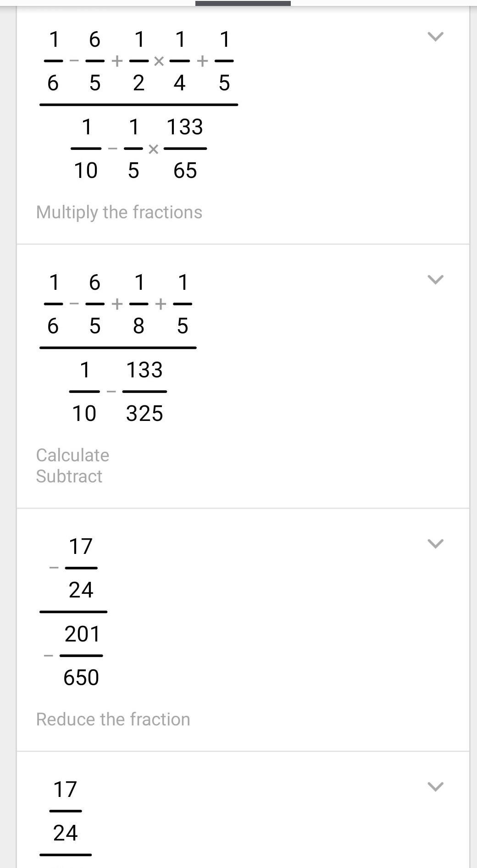Expand the Reduce the fraction step chevron
The image size is (477, 868).
pos(435,544)
